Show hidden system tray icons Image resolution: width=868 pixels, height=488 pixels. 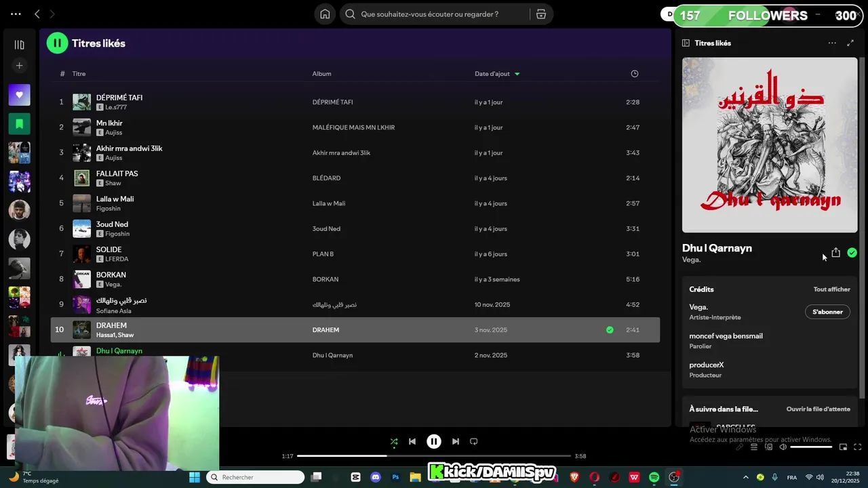746,477
